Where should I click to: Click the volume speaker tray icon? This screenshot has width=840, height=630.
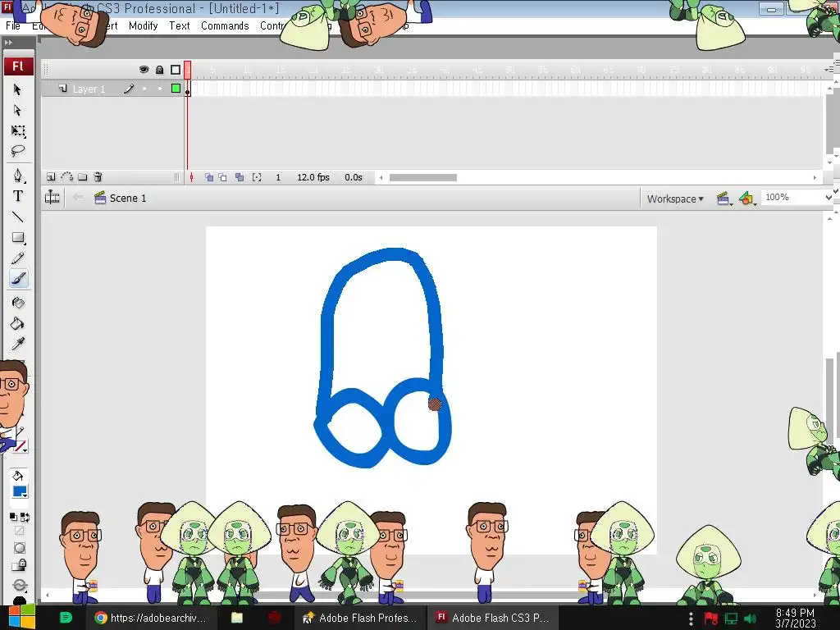click(750, 619)
